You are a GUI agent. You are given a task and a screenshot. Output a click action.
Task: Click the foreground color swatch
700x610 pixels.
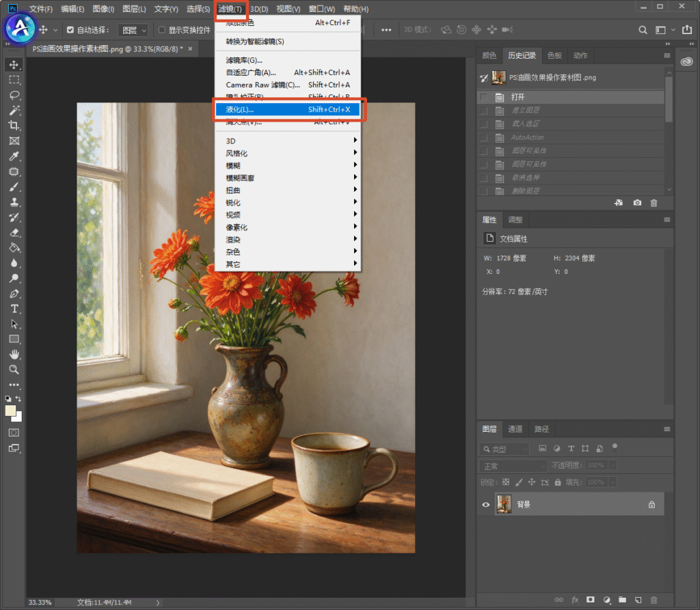pyautogui.click(x=10, y=411)
